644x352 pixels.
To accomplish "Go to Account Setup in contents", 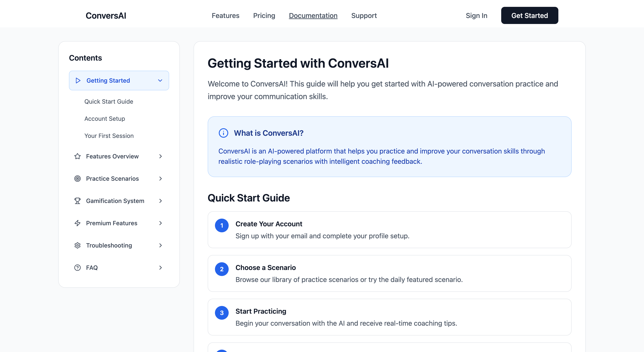I will pyautogui.click(x=105, y=118).
